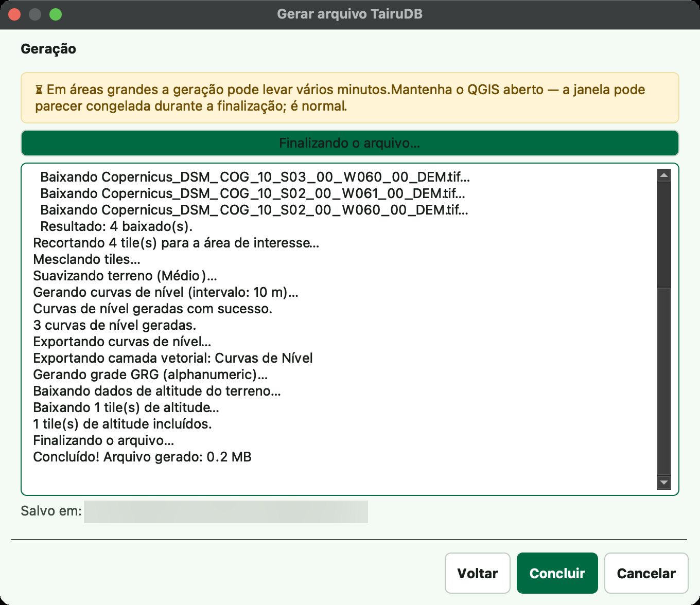Click the 'Salvo em:' label
Viewport: 700px width, 605px height.
pyautogui.click(x=51, y=511)
